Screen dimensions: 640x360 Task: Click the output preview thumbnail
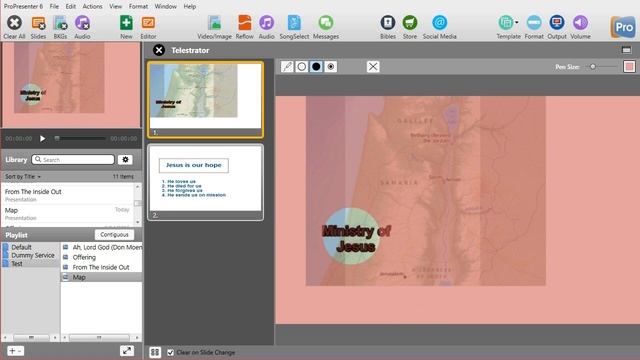[x=71, y=85]
